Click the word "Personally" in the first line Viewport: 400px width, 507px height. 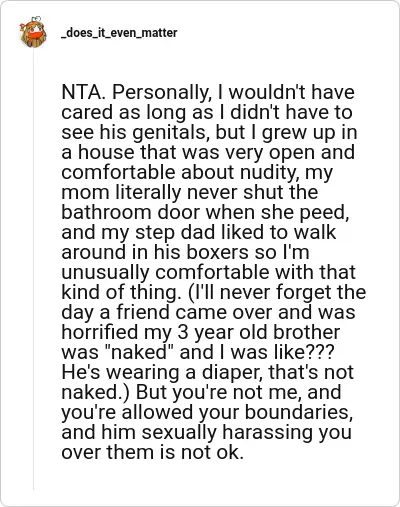(x=162, y=93)
